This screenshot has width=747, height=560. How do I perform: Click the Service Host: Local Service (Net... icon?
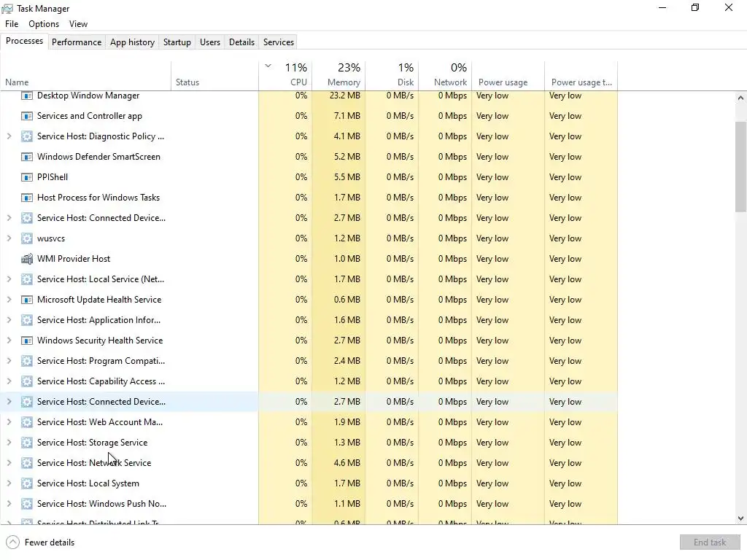pyautogui.click(x=27, y=279)
